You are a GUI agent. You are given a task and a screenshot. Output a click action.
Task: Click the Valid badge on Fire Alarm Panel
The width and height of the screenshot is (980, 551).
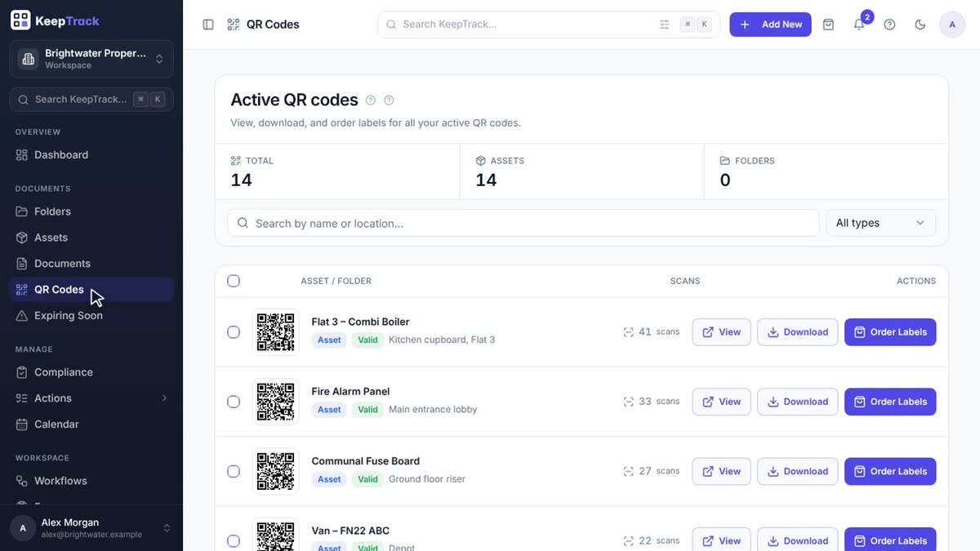tap(367, 410)
